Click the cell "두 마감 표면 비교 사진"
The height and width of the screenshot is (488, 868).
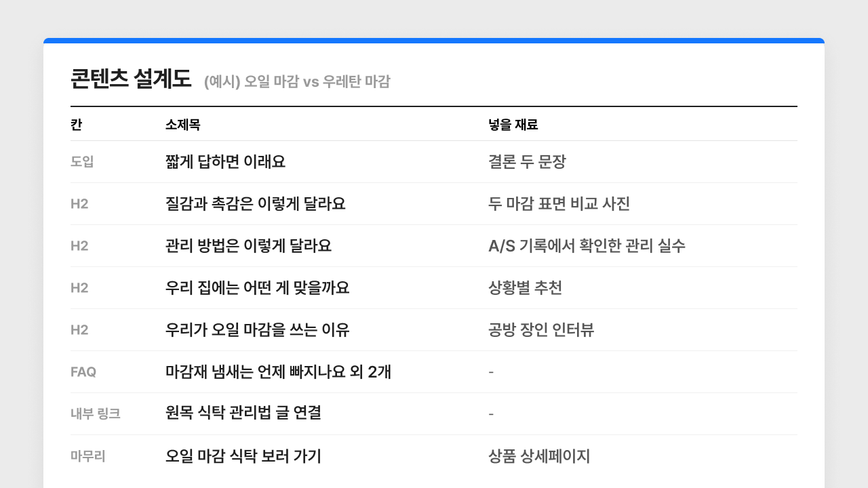pos(559,204)
